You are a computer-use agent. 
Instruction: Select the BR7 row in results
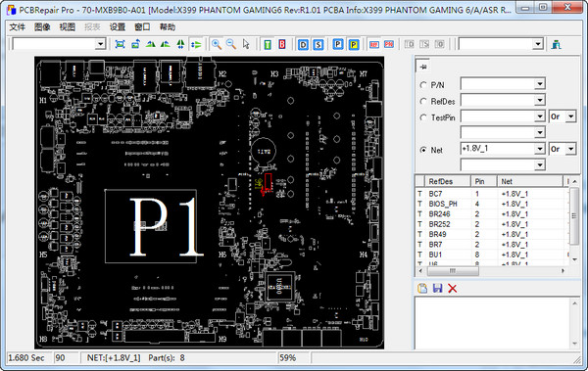491,245
